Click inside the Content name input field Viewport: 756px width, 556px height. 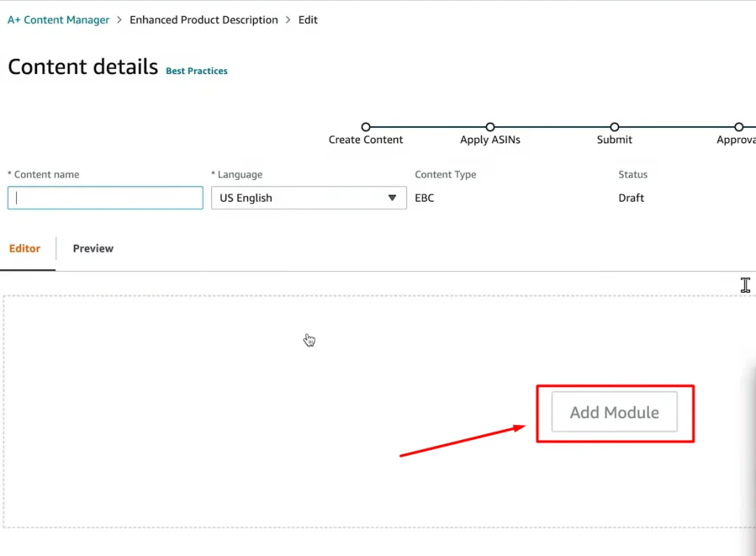pos(105,197)
